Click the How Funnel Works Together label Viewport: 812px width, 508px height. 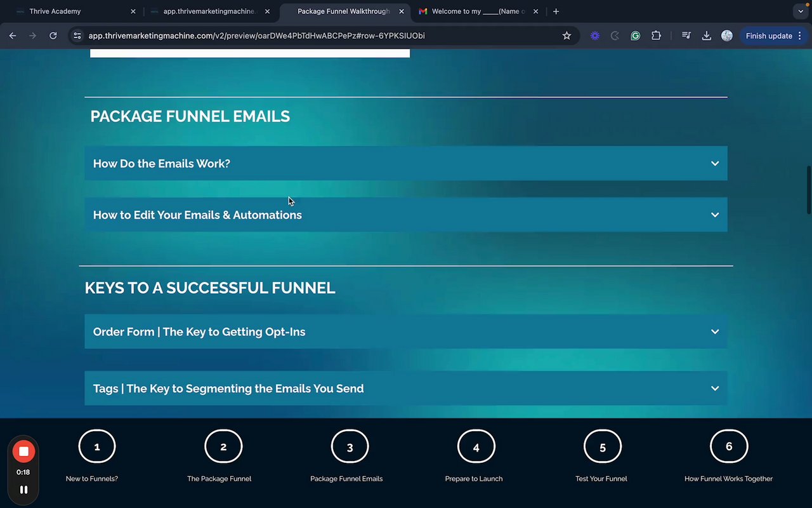[728, 479]
